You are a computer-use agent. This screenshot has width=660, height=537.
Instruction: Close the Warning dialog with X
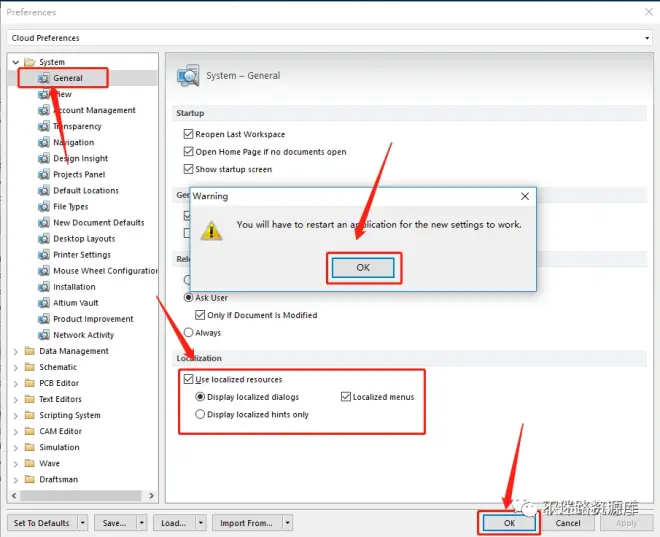(525, 196)
